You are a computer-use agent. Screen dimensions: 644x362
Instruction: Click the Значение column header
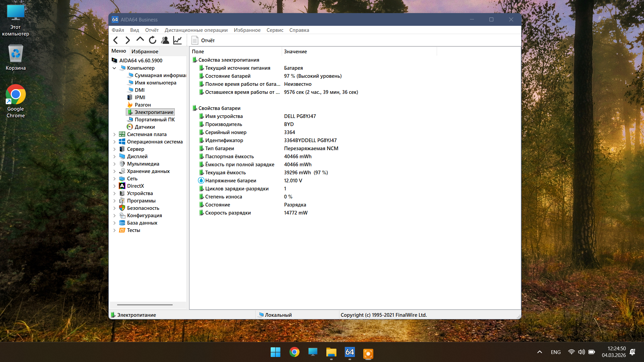coord(295,52)
